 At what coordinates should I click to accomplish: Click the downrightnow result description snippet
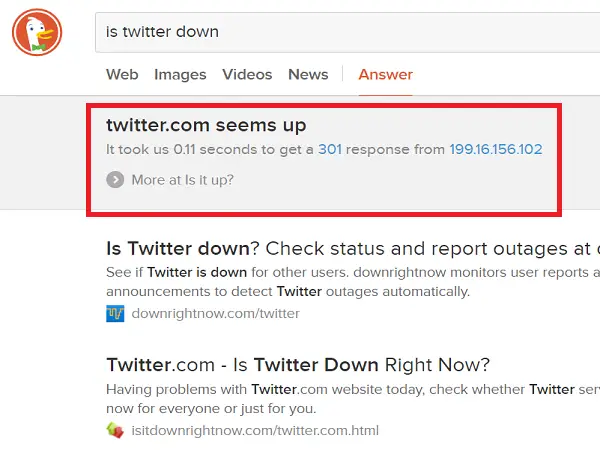[353, 282]
